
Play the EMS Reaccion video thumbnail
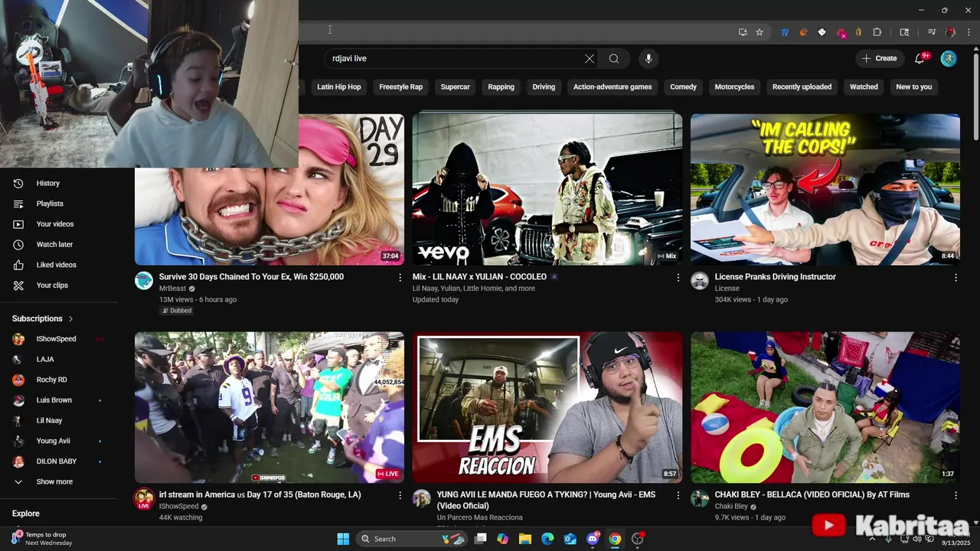coord(547,407)
